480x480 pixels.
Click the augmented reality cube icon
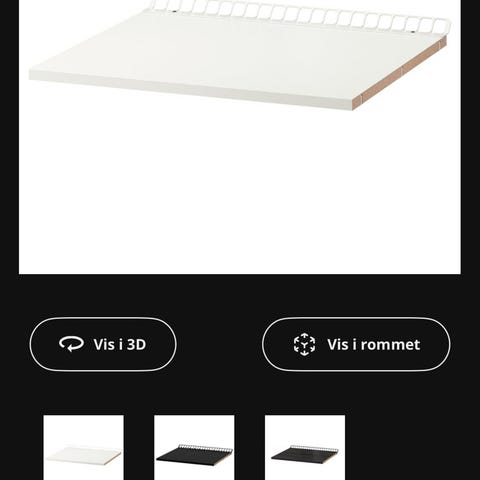pos(304,344)
